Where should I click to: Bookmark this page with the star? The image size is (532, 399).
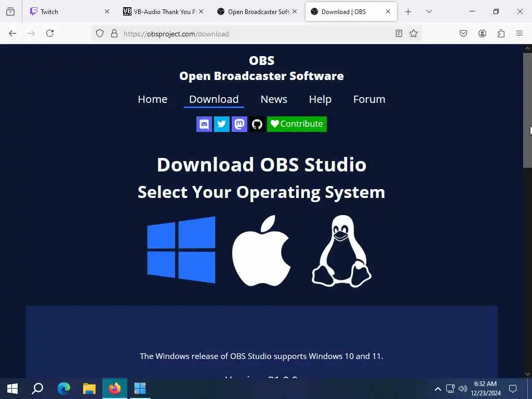[x=413, y=33]
